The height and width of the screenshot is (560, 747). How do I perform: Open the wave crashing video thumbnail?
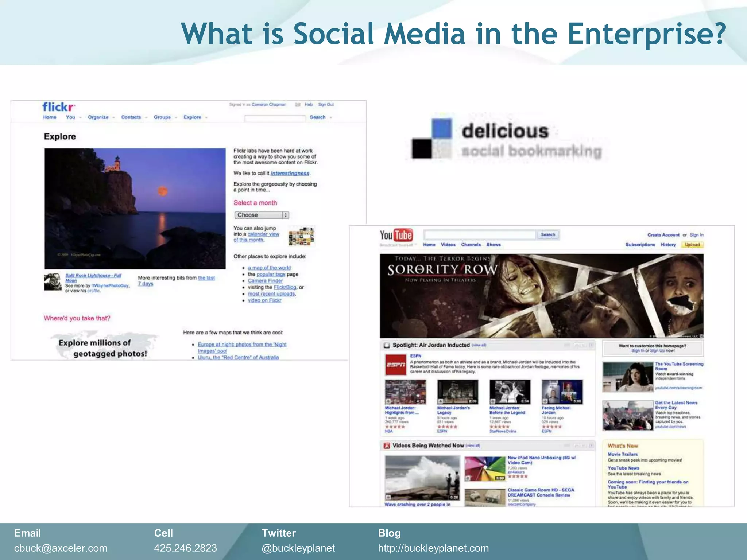point(422,478)
